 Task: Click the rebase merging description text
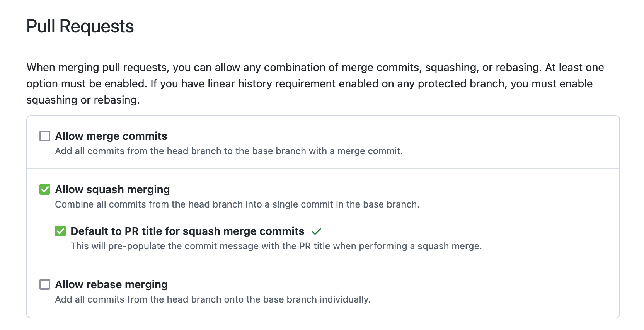[213, 299]
